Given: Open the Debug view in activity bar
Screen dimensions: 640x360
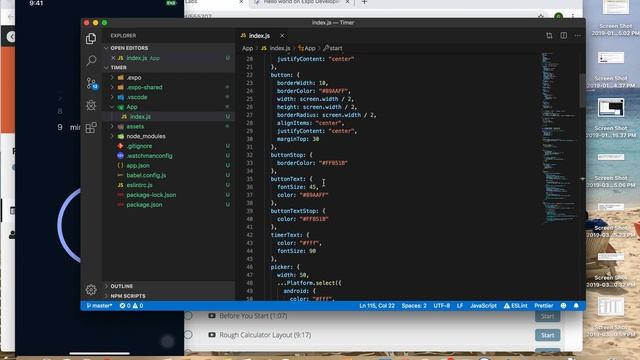Looking at the screenshot, I should (x=91, y=105).
